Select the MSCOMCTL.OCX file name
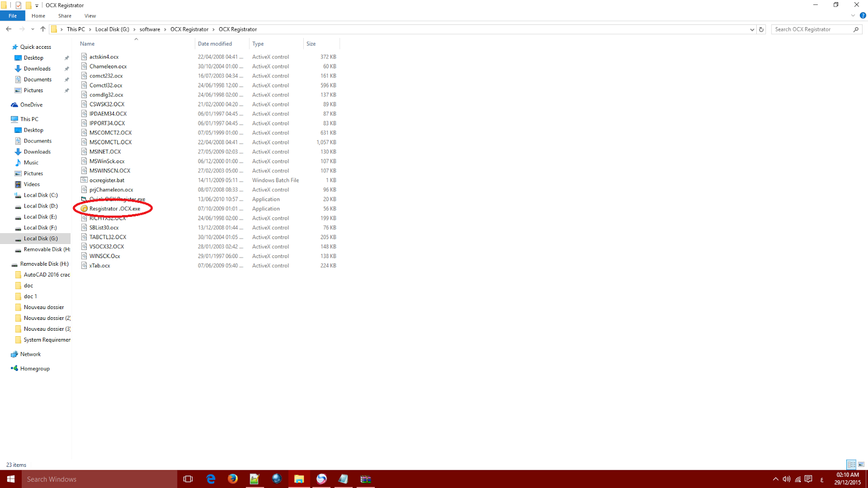The image size is (868, 488). (111, 142)
